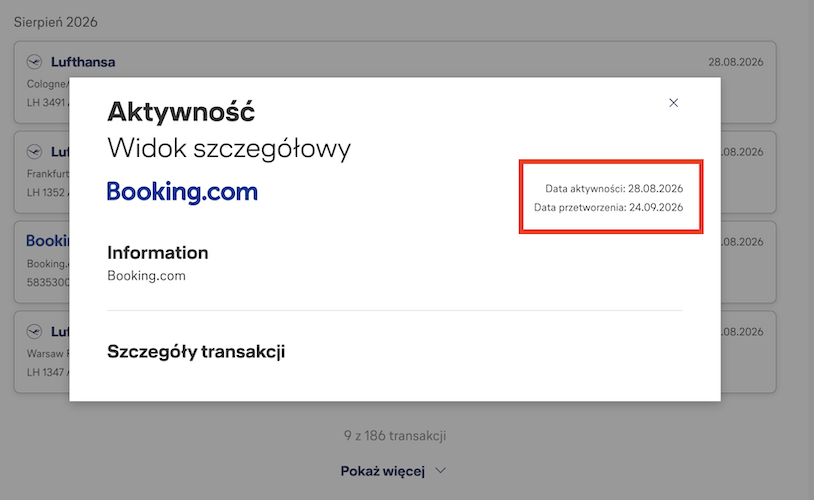Screen dimensions: 814x500
Task: Click the Szczegóły transakcji heading
Action: pyautogui.click(x=196, y=352)
